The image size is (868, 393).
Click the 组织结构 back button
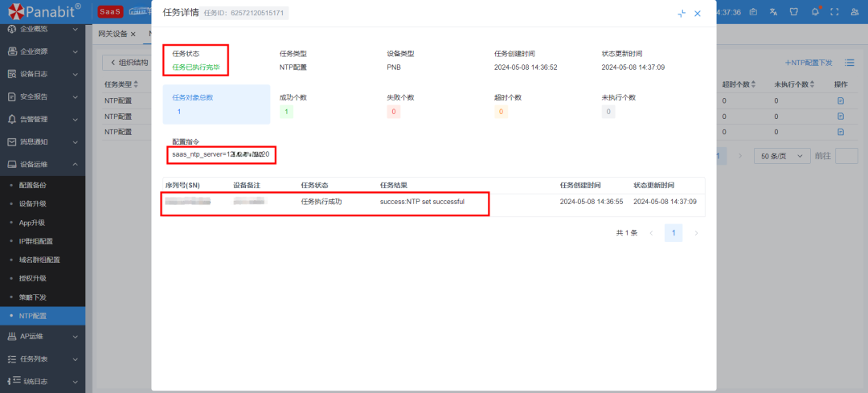pos(130,63)
